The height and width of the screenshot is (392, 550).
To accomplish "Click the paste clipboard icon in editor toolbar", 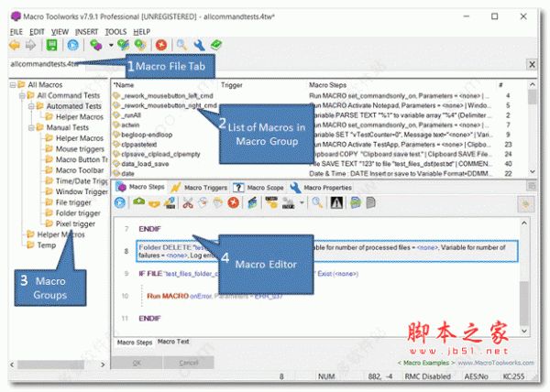I will (218, 202).
